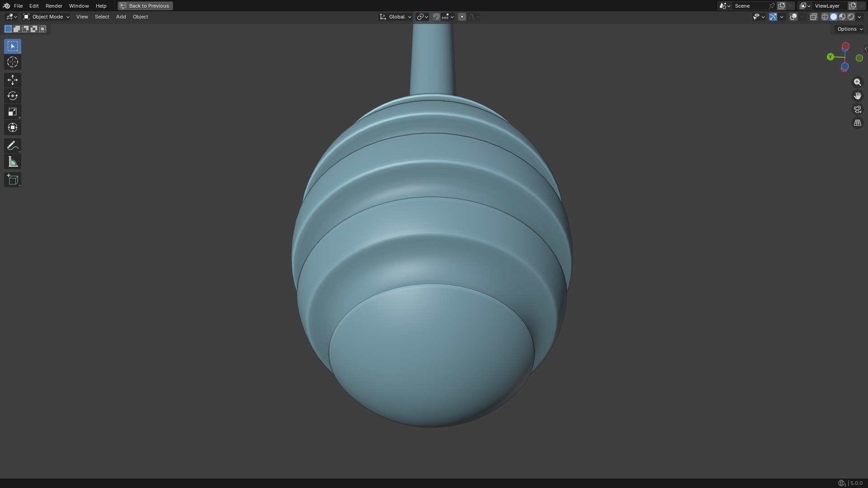Open snapping options dropdown

click(x=448, y=17)
